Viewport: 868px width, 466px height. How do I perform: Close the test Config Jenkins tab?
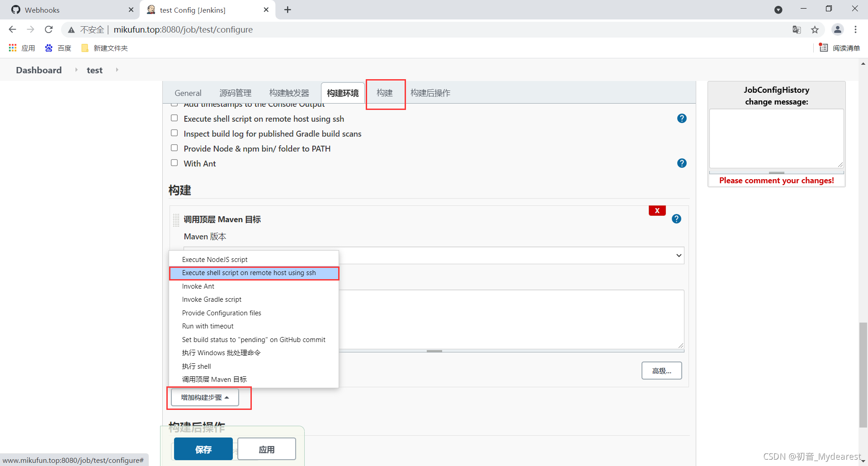[266, 10]
